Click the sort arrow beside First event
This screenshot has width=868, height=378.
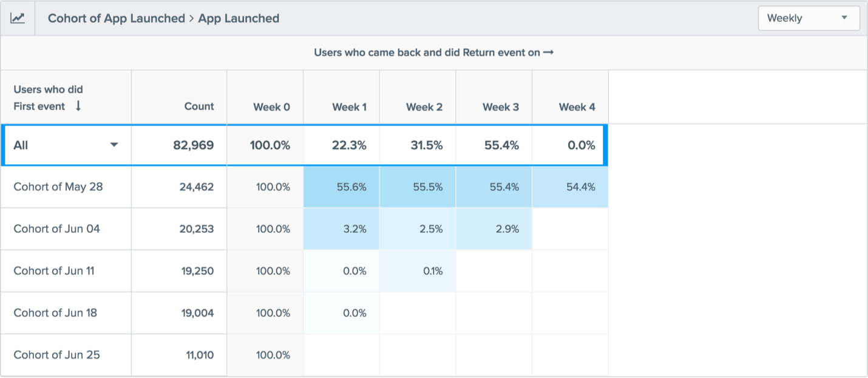[x=78, y=106]
